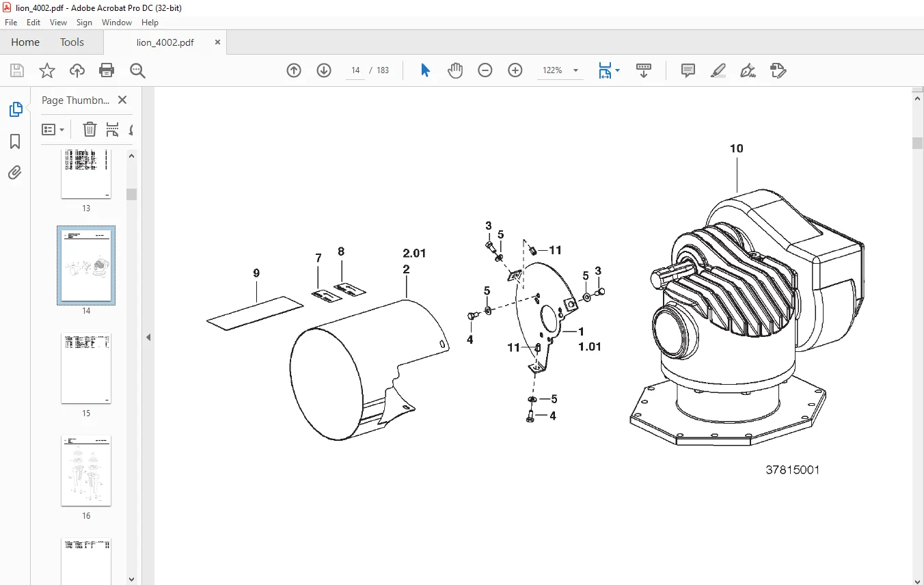Switch to the Home tab
The height and width of the screenshot is (585, 924).
coord(25,42)
